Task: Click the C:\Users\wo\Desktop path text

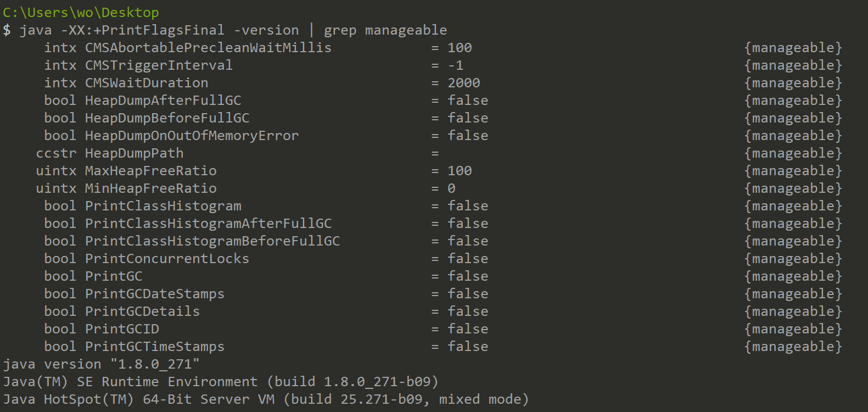Action: tap(81, 12)
